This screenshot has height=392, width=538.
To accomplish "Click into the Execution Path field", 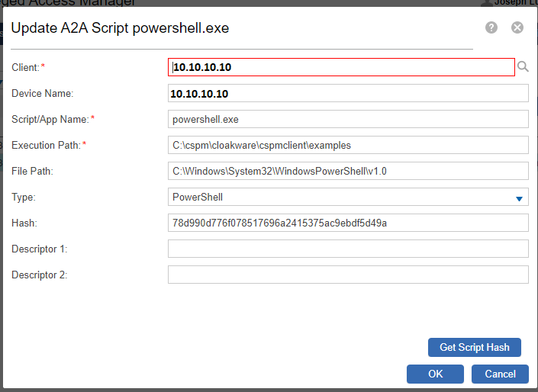I will [348, 145].
